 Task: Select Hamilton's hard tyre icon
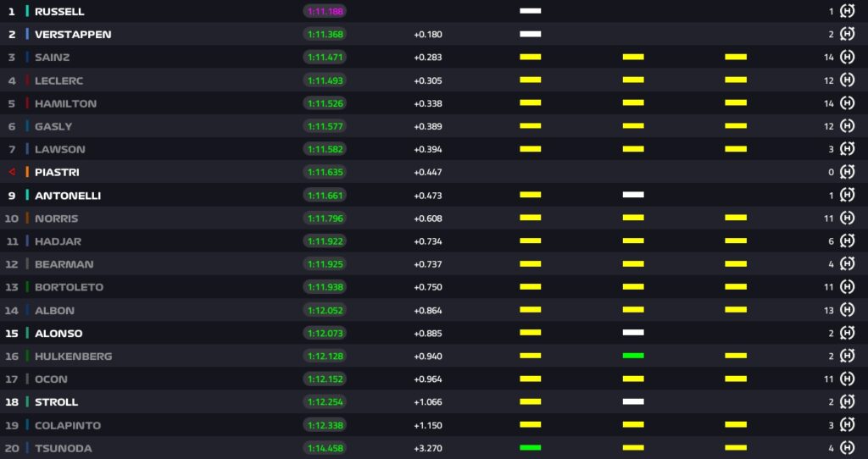(847, 103)
